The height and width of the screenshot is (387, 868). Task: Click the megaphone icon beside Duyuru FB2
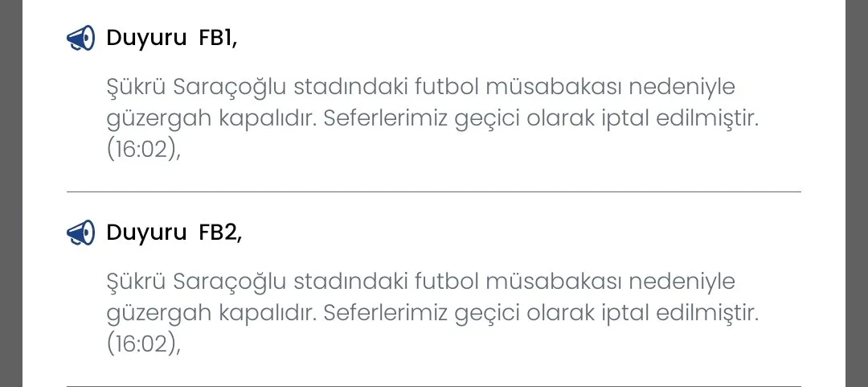coord(80,233)
